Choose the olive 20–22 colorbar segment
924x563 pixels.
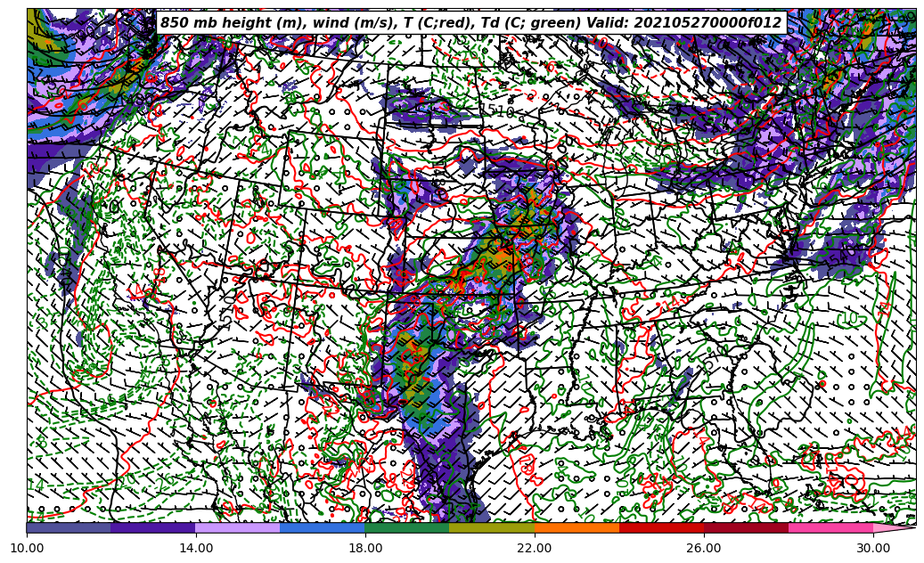click(492, 527)
